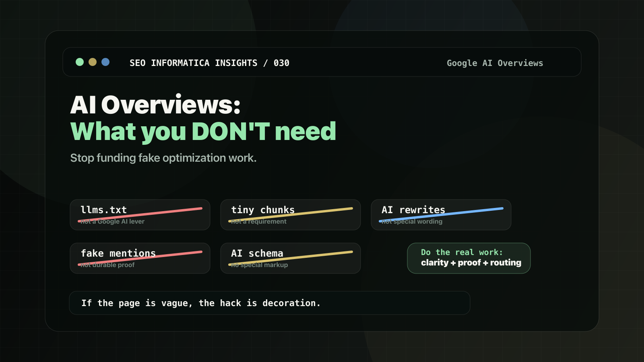Click the green 'What you DON'T need' heading

(203, 132)
